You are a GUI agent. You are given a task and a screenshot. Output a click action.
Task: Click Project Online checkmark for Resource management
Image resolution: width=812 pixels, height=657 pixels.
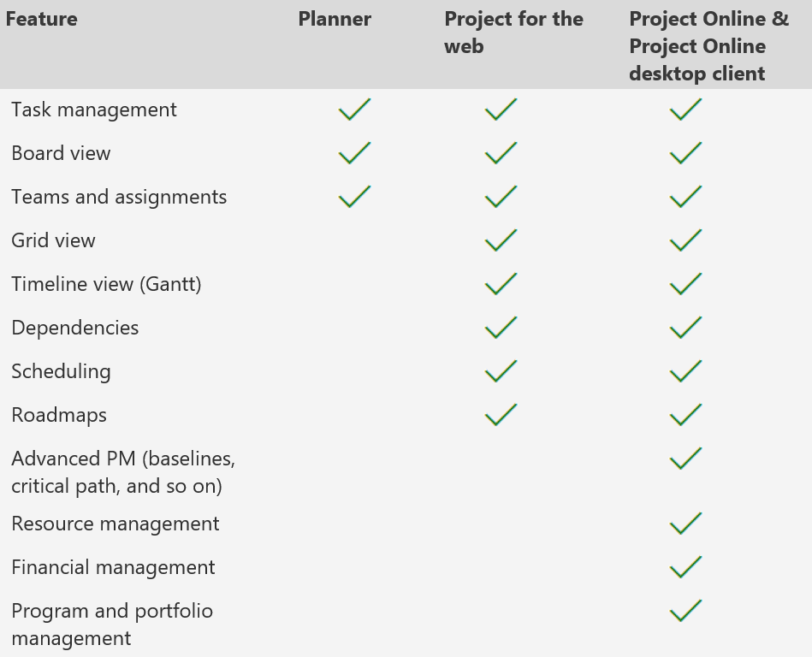685,524
